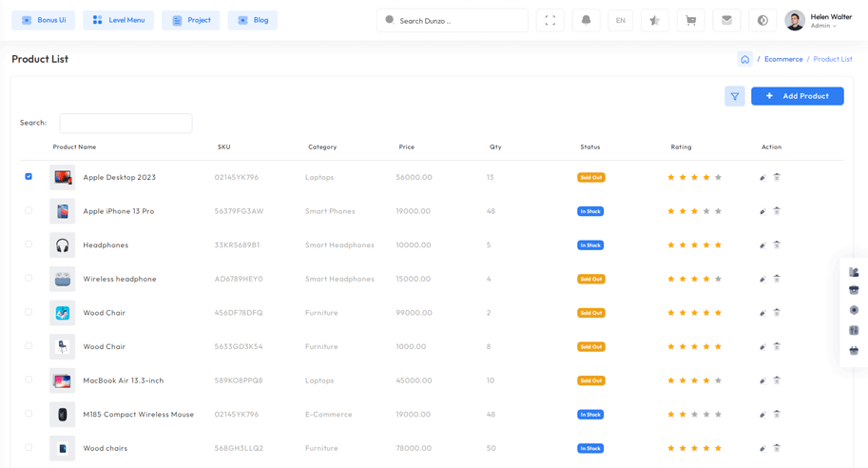Click the notification bell icon
Viewport: 868px width, 468px height.
coord(586,20)
